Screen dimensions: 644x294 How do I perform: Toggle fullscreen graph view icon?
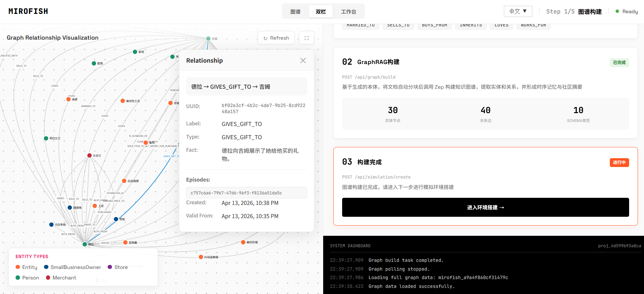point(307,38)
